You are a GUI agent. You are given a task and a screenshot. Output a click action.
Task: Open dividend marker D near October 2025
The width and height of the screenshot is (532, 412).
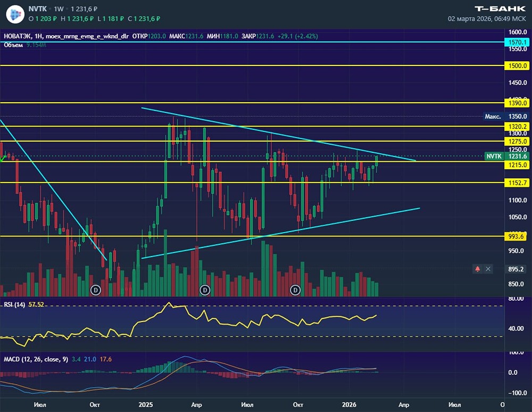tap(295, 290)
